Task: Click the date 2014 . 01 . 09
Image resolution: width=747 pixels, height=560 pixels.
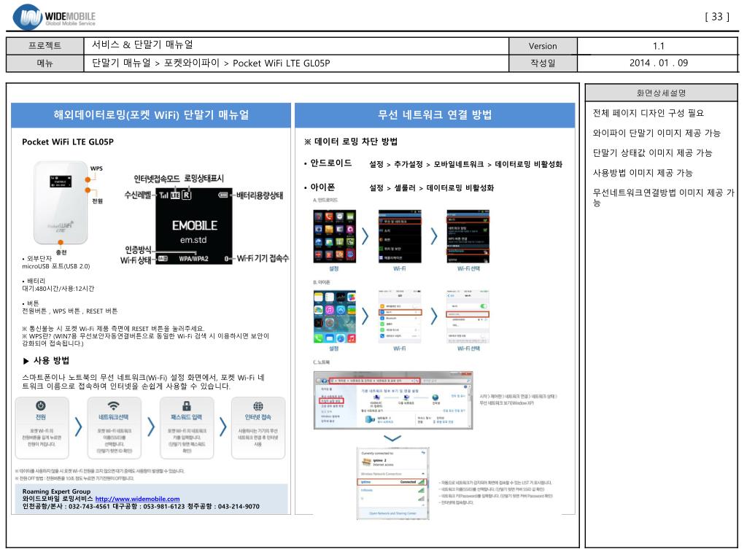Action: [x=659, y=63]
